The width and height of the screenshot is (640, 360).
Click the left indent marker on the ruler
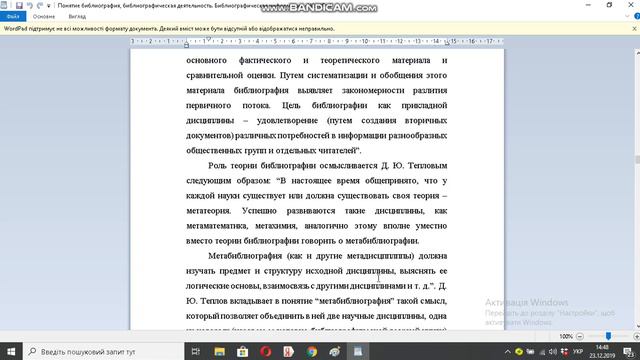(x=186, y=45)
